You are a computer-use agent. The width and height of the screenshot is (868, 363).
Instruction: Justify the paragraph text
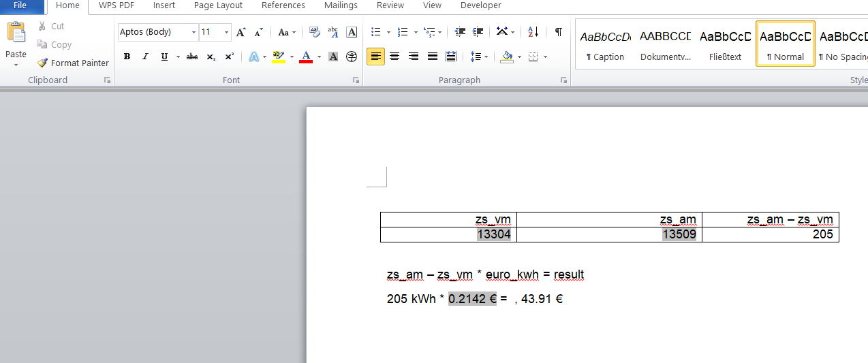[432, 57]
